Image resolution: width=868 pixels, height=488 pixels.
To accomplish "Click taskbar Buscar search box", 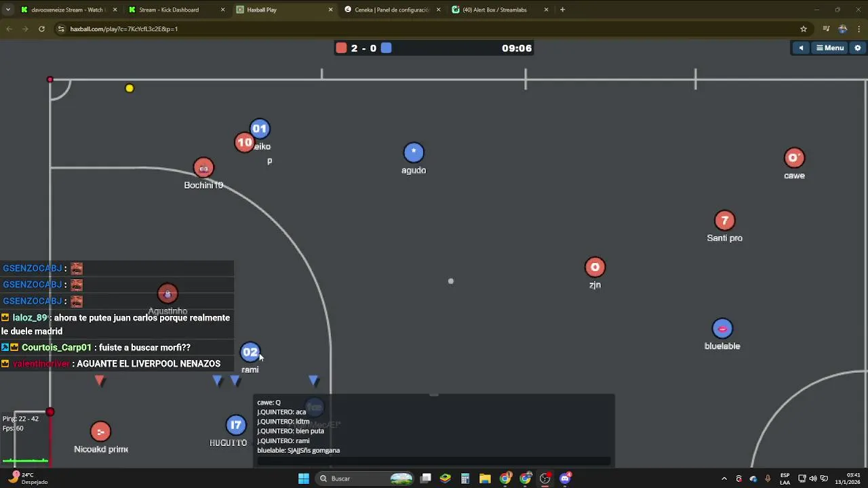I will point(366,479).
